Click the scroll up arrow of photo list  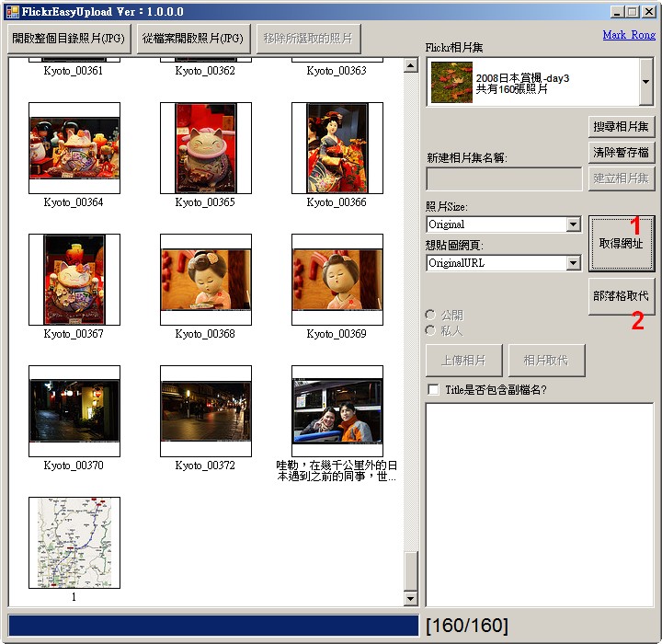(410, 65)
